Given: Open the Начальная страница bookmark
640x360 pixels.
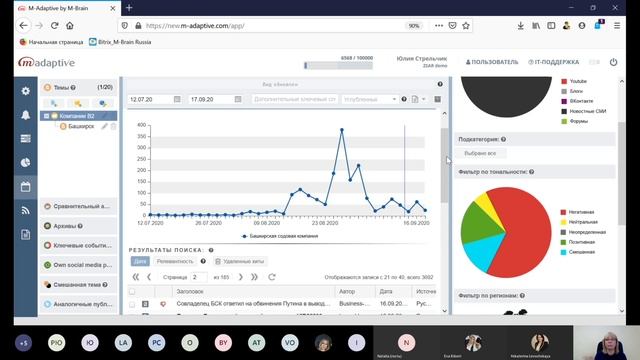Looking at the screenshot, I should pos(51,42).
